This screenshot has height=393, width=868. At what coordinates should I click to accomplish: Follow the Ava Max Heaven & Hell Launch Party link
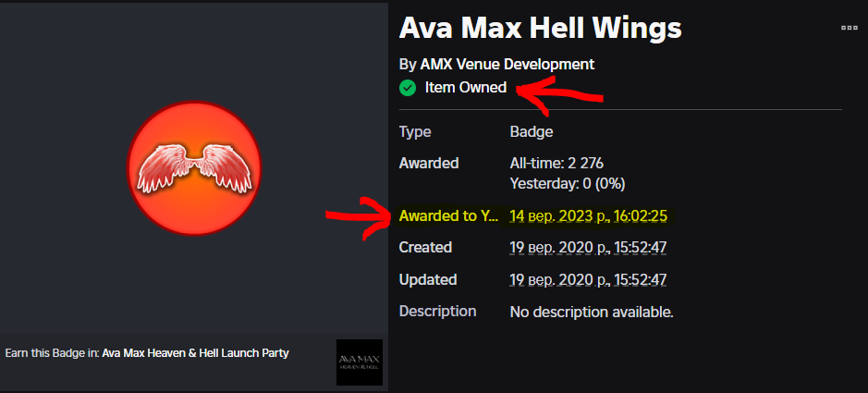tap(195, 353)
